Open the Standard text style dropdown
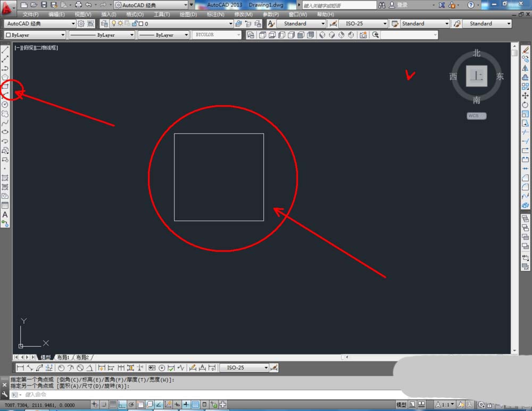Image resolution: width=532 pixels, height=411 pixels. click(301, 23)
